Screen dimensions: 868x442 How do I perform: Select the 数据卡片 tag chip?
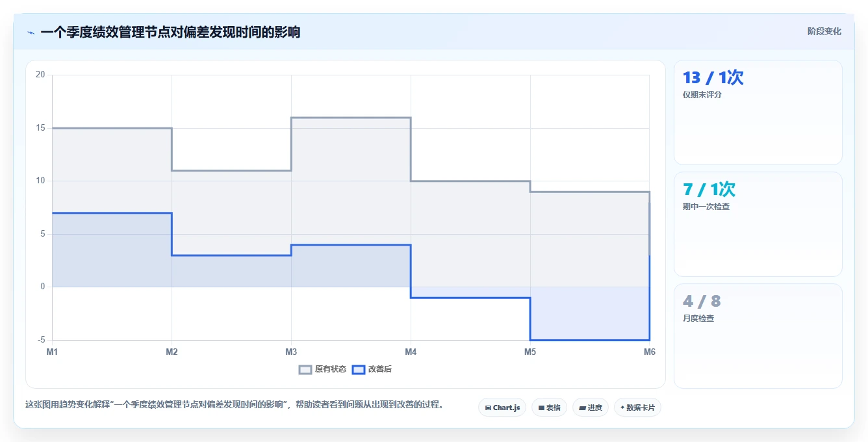pyautogui.click(x=637, y=408)
